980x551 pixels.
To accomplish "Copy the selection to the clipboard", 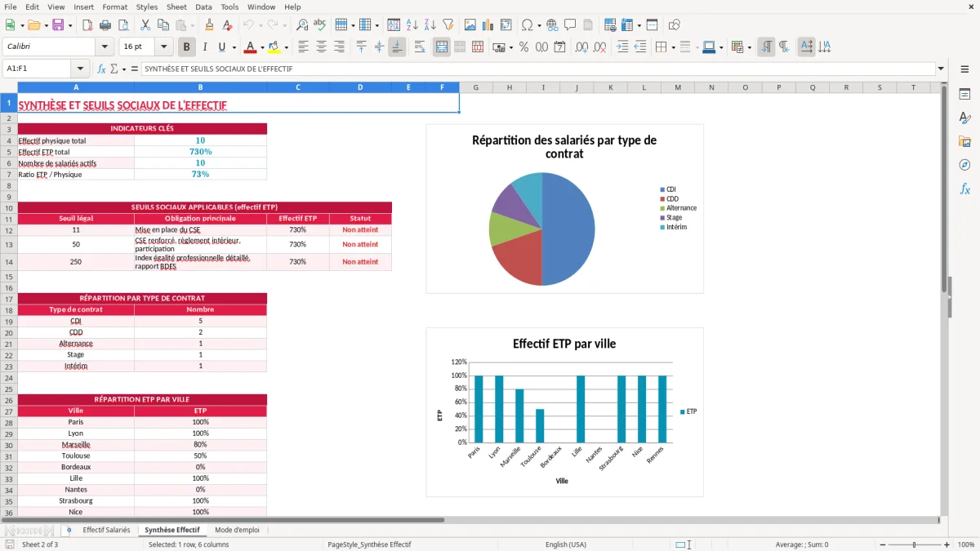I will tap(163, 25).
